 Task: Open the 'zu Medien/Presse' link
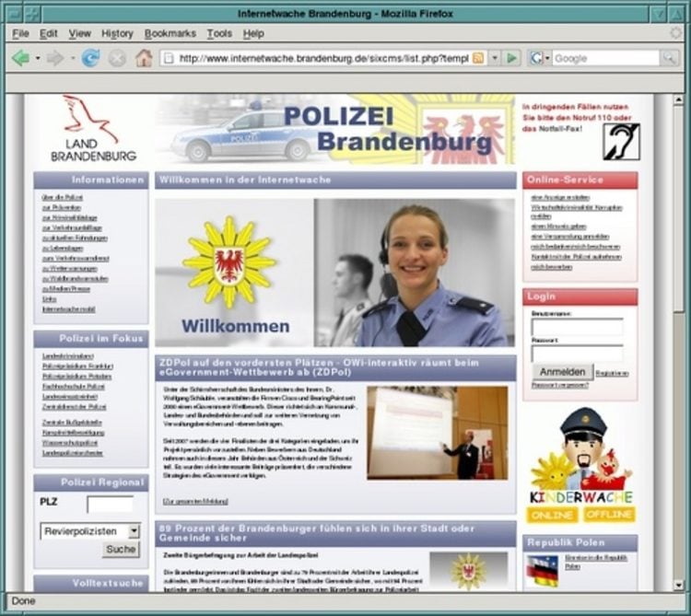coord(66,289)
